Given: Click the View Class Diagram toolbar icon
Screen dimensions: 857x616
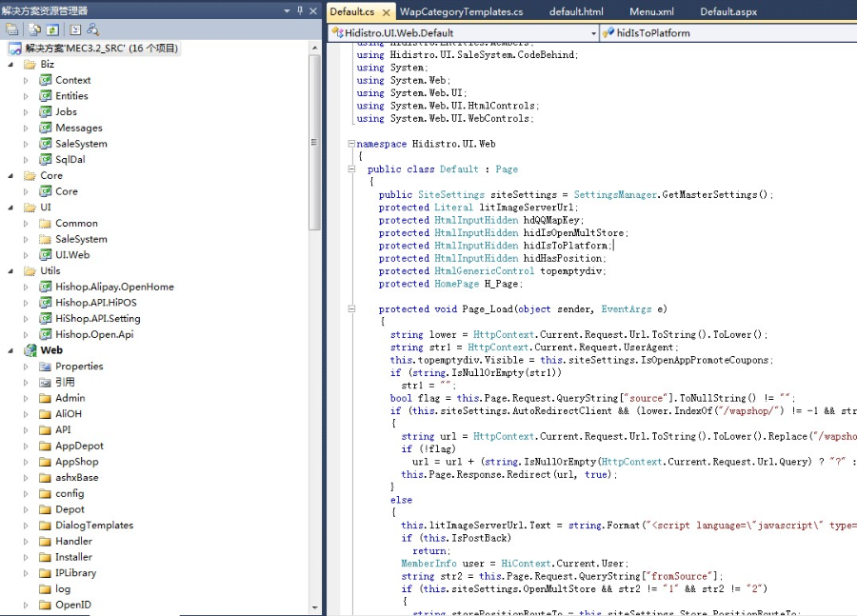Looking at the screenshot, I should 92,30.
